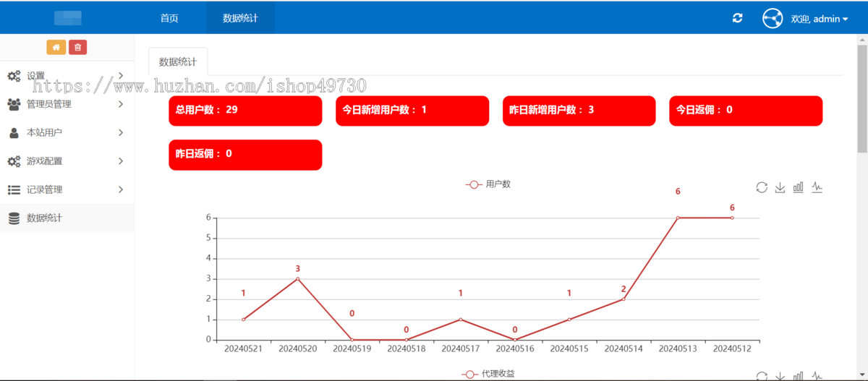Open 管理员管理 in sidebar
868x381 pixels.
(67, 104)
